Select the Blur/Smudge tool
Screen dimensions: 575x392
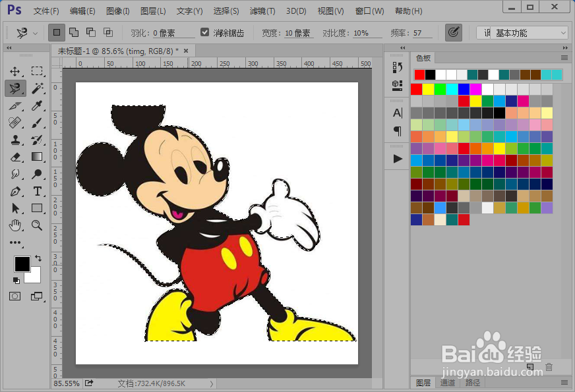(15, 174)
